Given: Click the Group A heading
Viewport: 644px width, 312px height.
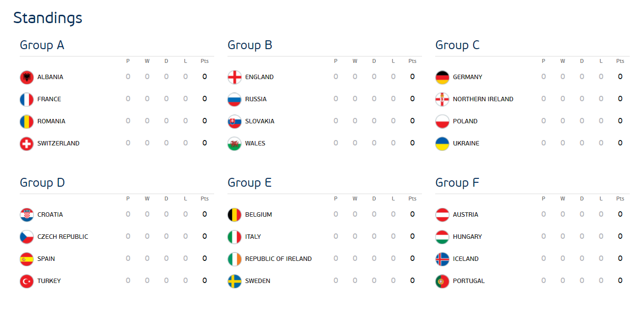Looking at the screenshot, I should pos(42,45).
